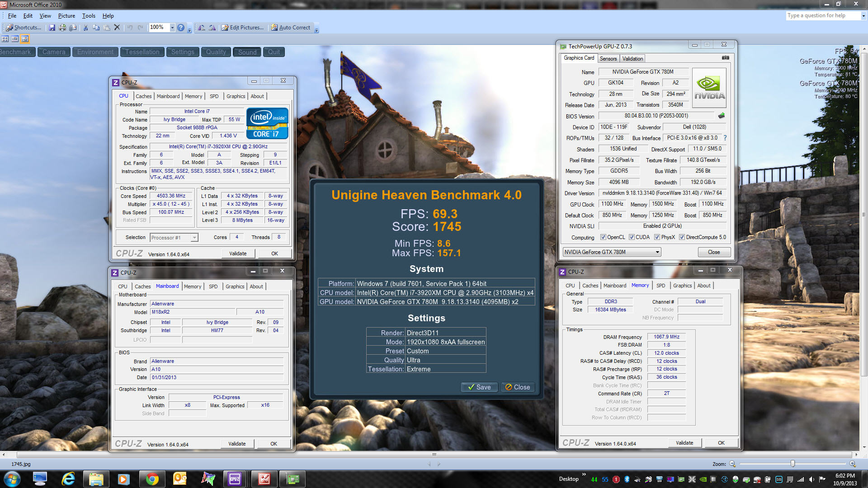Screen dimensions: 868x488
Task: Open the Processor #1 selection dropdown
Action: (x=194, y=238)
